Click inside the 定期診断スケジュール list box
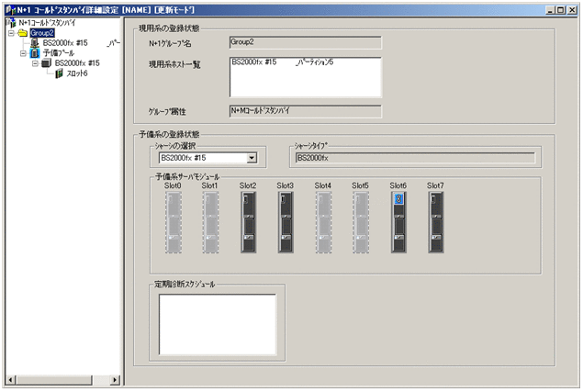Image resolution: width=583 pixels, height=392 pixels. pos(218,324)
